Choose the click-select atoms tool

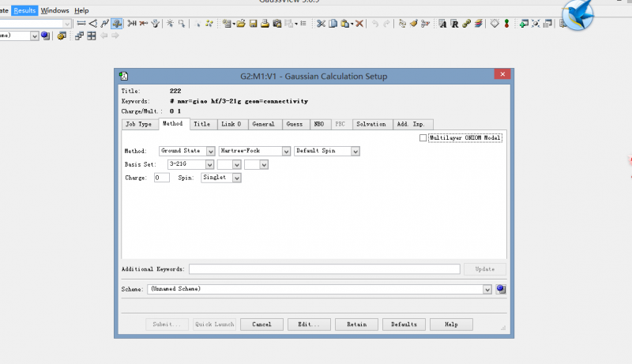[170, 24]
